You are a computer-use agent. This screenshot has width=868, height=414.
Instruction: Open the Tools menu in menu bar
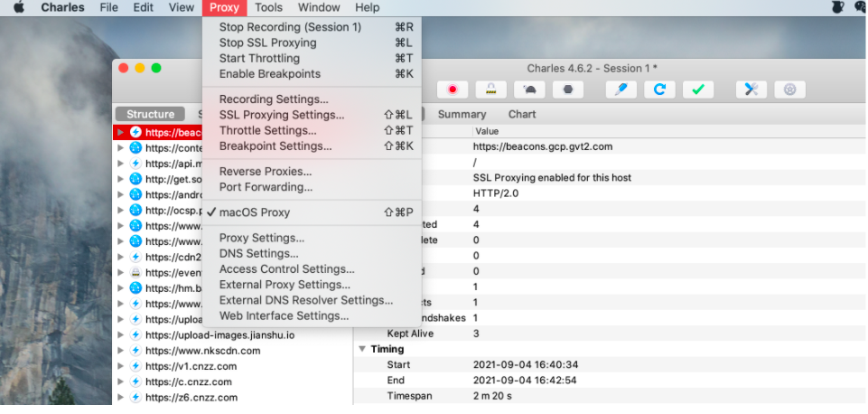point(268,7)
